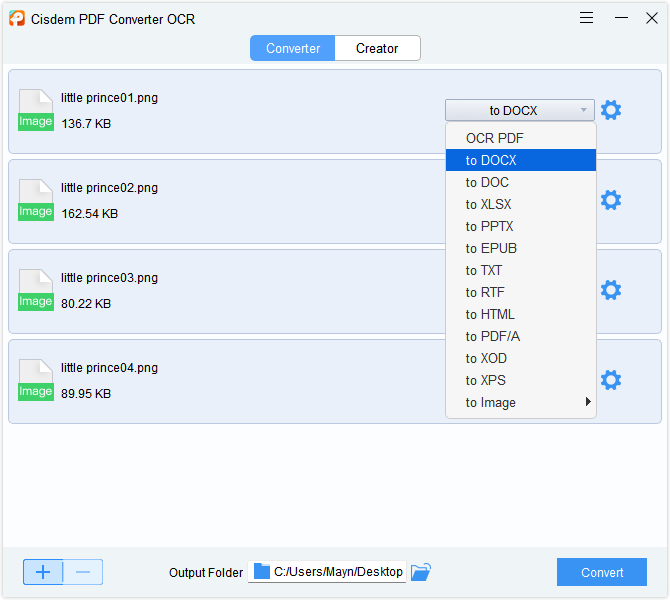The height and width of the screenshot is (600, 670).
Task: Select 'to XOD' output format
Action: pos(520,358)
